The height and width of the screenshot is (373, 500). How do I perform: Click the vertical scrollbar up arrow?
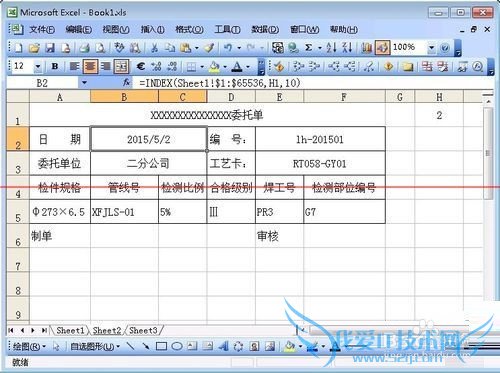tap(488, 100)
